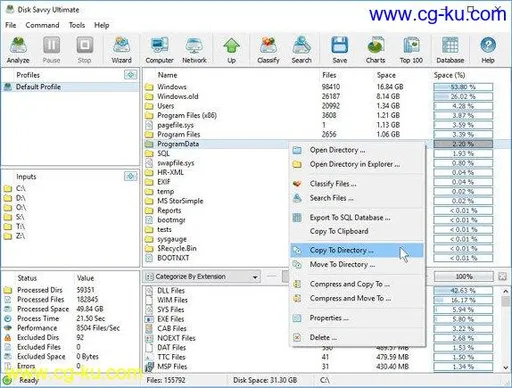Start disk scan with Analyze icon
Image resolution: width=512 pixels, height=388 pixels.
coord(18,50)
